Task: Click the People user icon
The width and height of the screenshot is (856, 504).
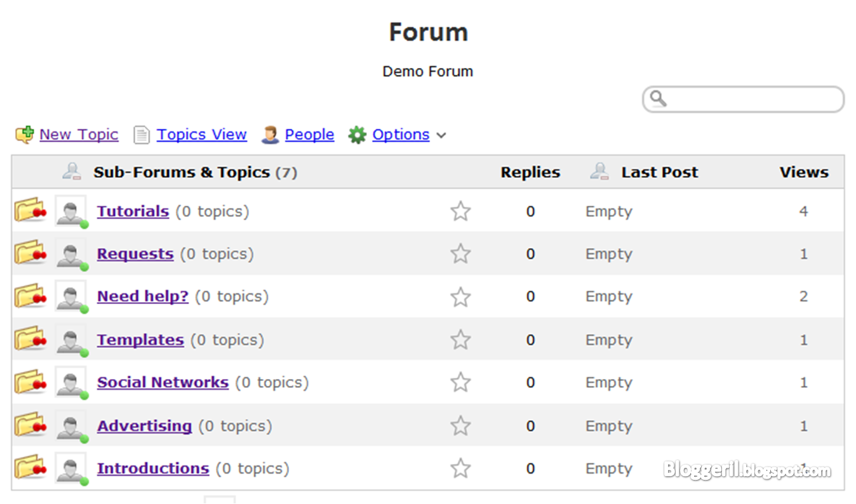Action: [x=270, y=135]
